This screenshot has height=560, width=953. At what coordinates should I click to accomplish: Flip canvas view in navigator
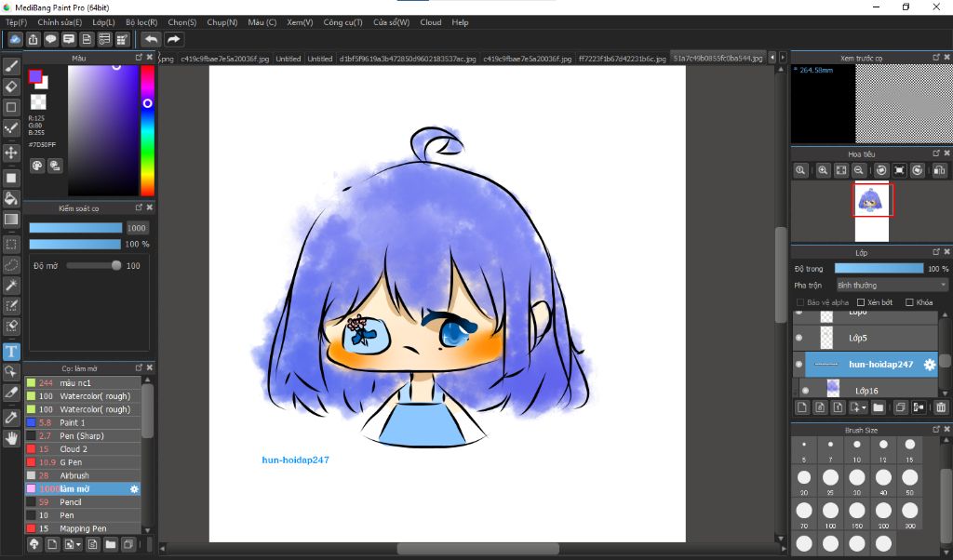pyautogui.click(x=940, y=170)
